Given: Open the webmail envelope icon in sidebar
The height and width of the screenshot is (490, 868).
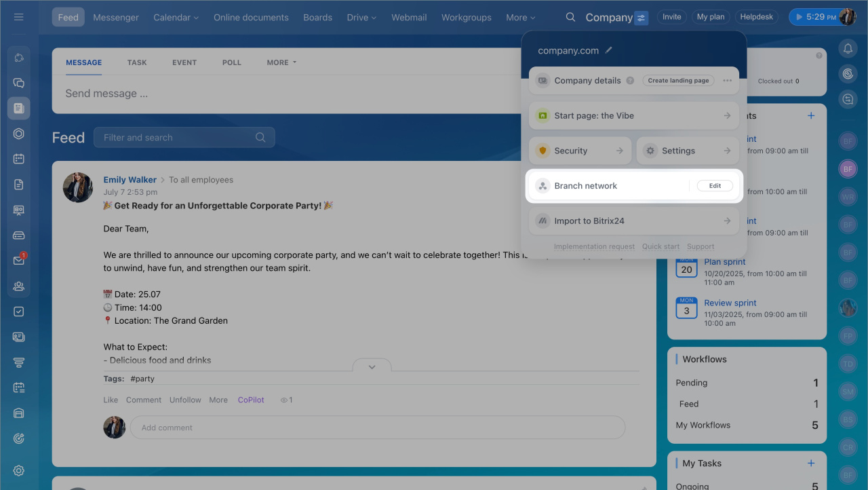Looking at the screenshot, I should (18, 261).
